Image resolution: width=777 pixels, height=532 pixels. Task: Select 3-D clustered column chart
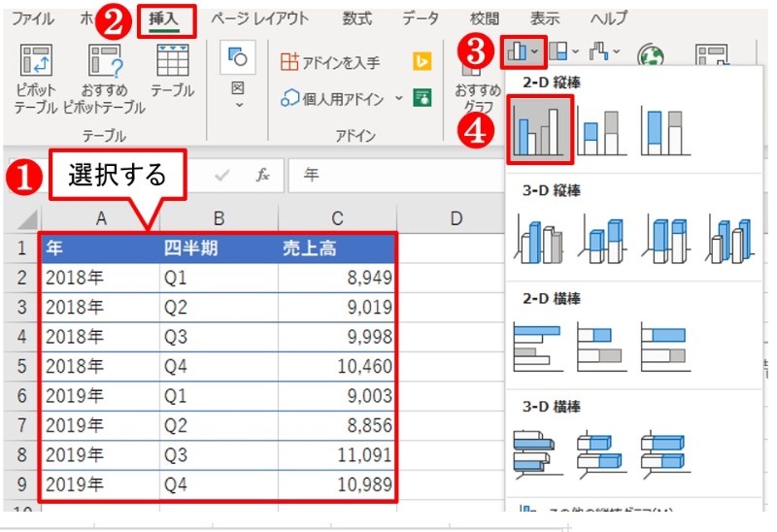(539, 240)
